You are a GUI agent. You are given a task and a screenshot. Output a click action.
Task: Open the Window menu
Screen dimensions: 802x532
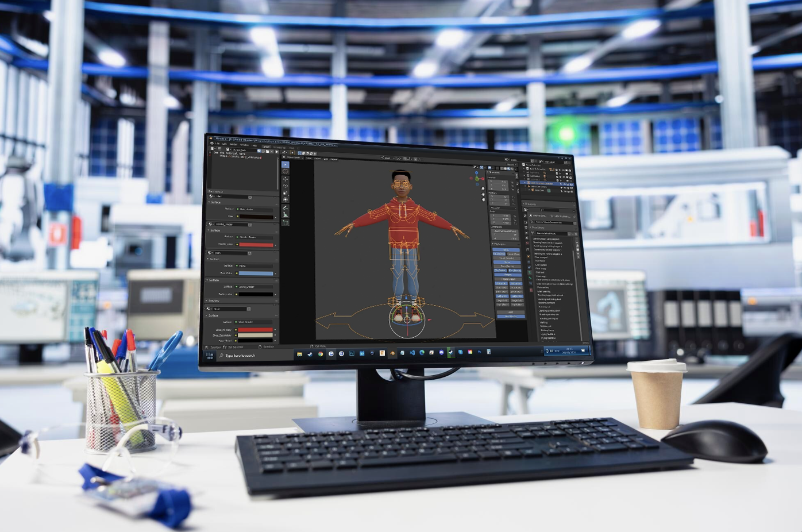coord(244,145)
